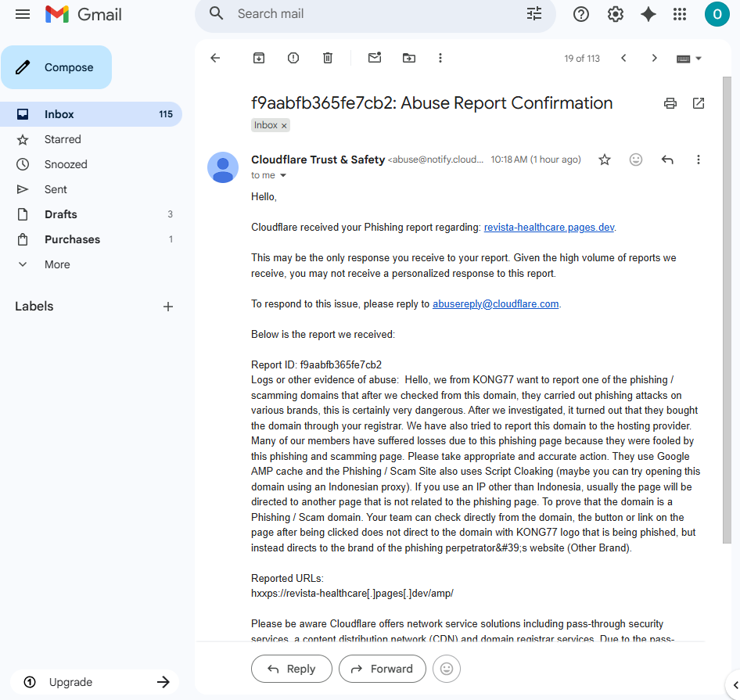The height and width of the screenshot is (700, 740).
Task: Open the Purchases category
Action: (91, 240)
